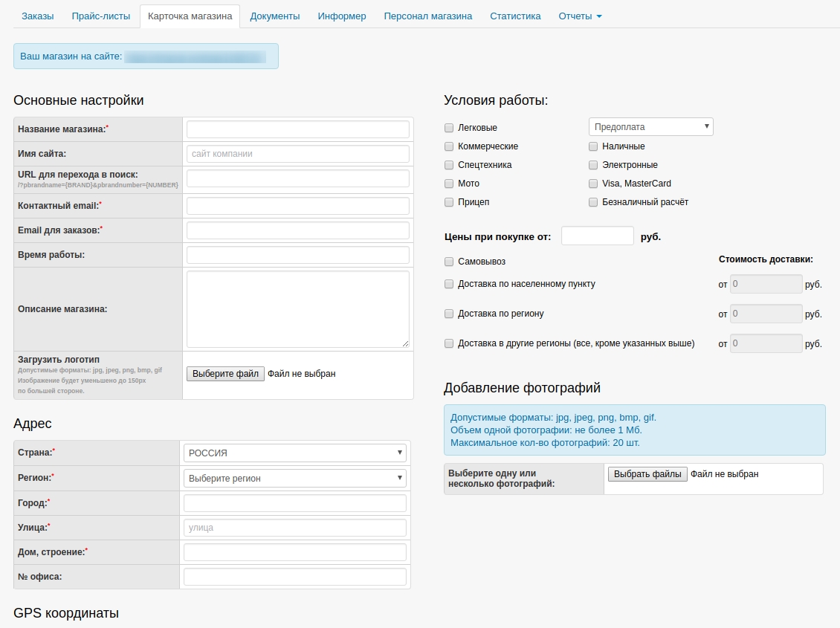840x628 pixels.
Task: Open the Прайс-листы tab
Action: pos(100,16)
